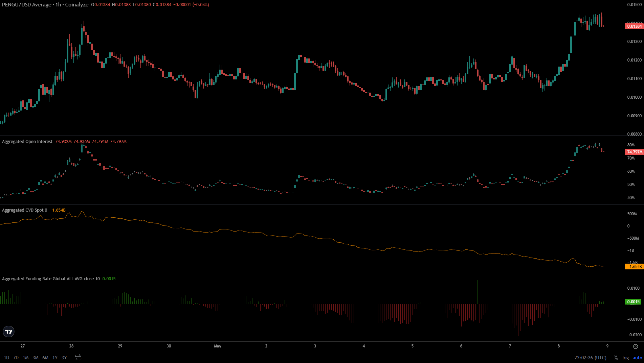The width and height of the screenshot is (644, 363).
Task: Open chart settings gear icon
Action: tap(635, 346)
